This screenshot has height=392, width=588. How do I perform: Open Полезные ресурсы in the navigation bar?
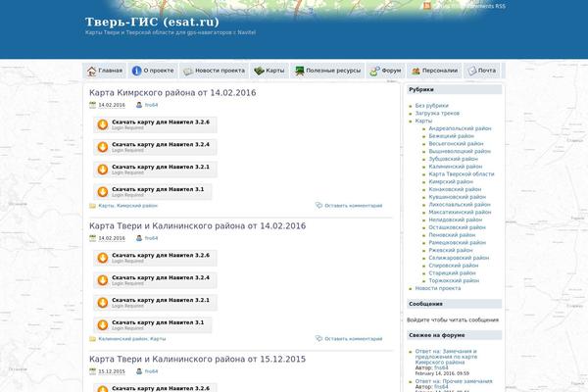pos(327,71)
